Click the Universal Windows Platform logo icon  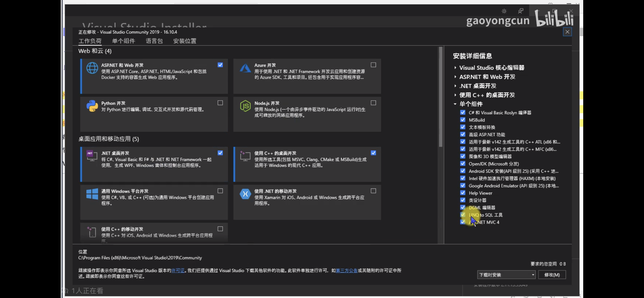point(92,194)
